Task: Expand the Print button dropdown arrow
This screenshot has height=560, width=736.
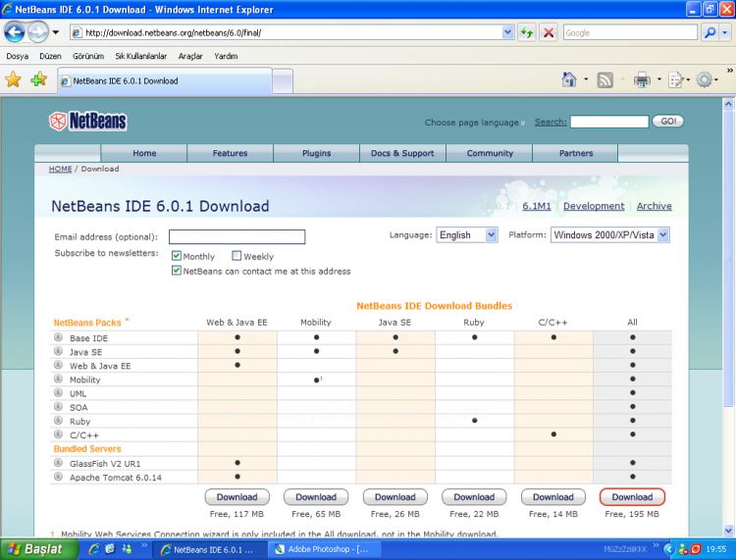Action: pos(659,79)
